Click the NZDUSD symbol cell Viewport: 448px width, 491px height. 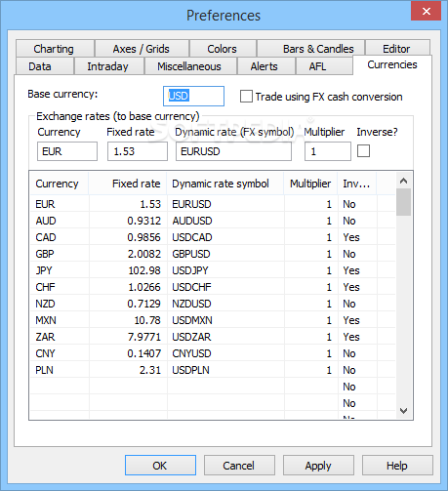click(191, 304)
